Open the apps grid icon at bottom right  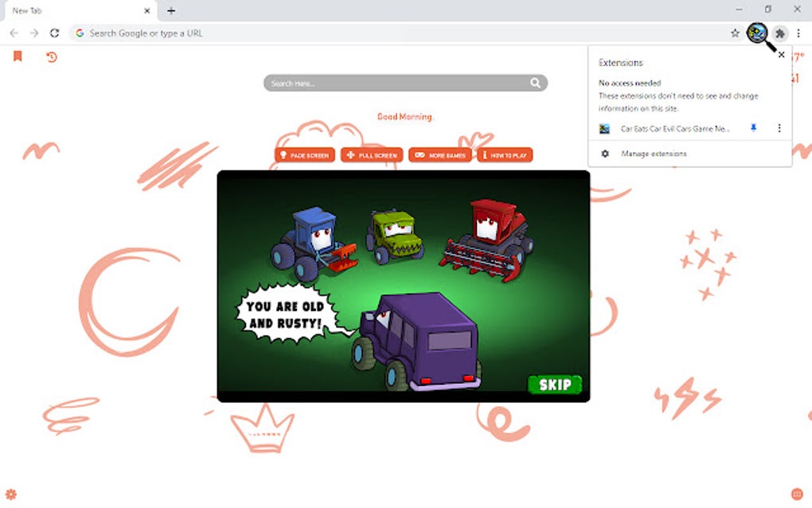pyautogui.click(x=798, y=494)
